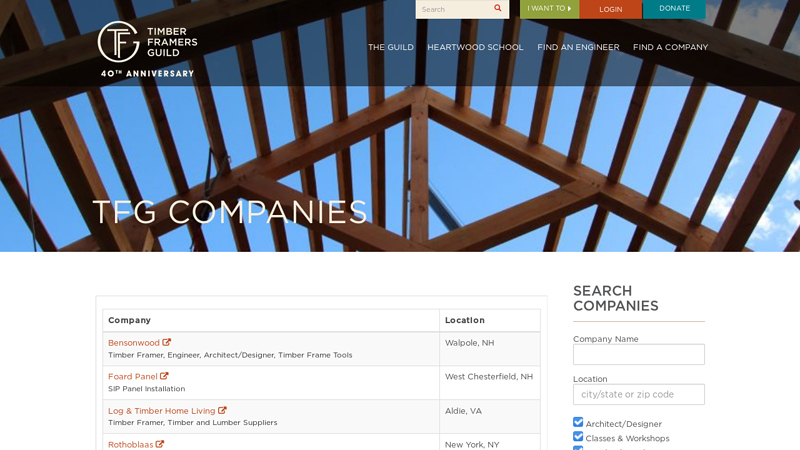Uncheck Classes & Workshops checkbox

(578, 436)
